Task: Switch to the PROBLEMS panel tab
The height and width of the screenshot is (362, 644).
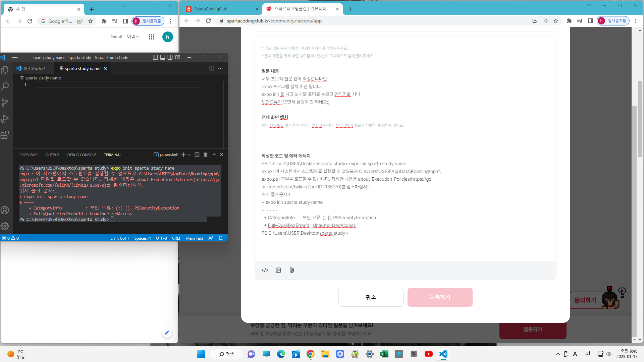Action: tap(29, 155)
